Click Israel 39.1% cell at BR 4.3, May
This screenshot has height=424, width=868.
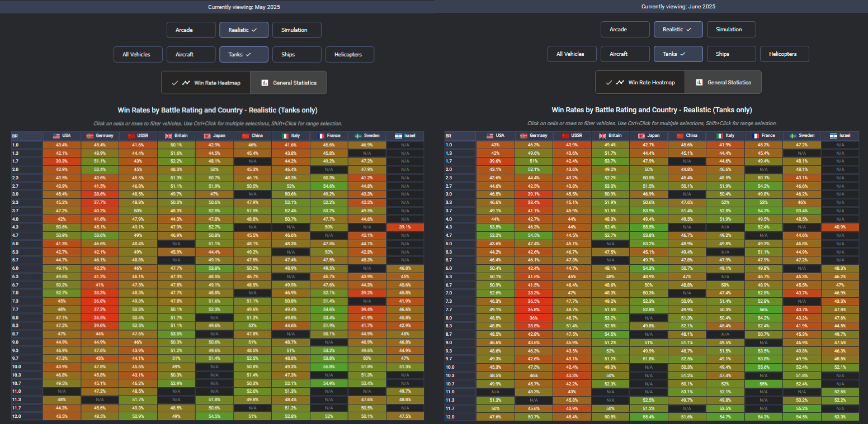click(x=405, y=227)
